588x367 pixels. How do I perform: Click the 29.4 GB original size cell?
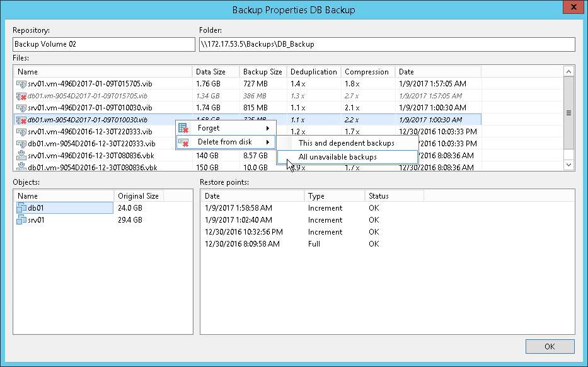[130, 220]
